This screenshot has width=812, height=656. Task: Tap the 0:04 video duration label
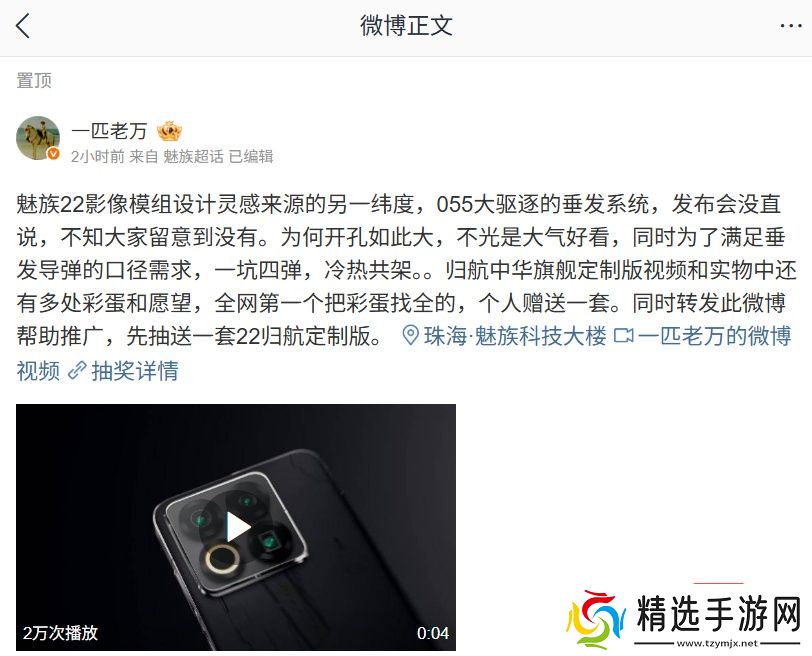(x=433, y=633)
